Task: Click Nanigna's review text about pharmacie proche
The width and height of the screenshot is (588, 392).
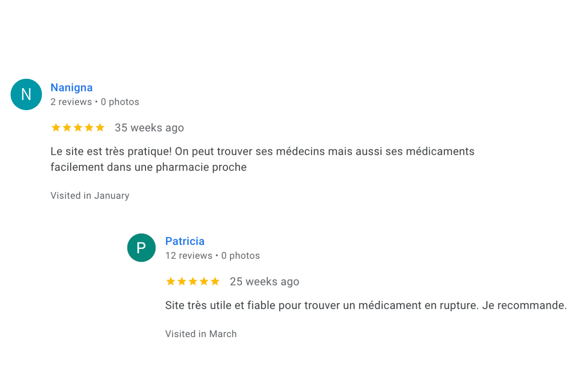Action: [x=262, y=159]
